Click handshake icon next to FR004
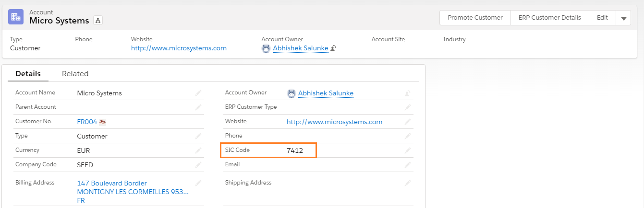 tap(102, 122)
